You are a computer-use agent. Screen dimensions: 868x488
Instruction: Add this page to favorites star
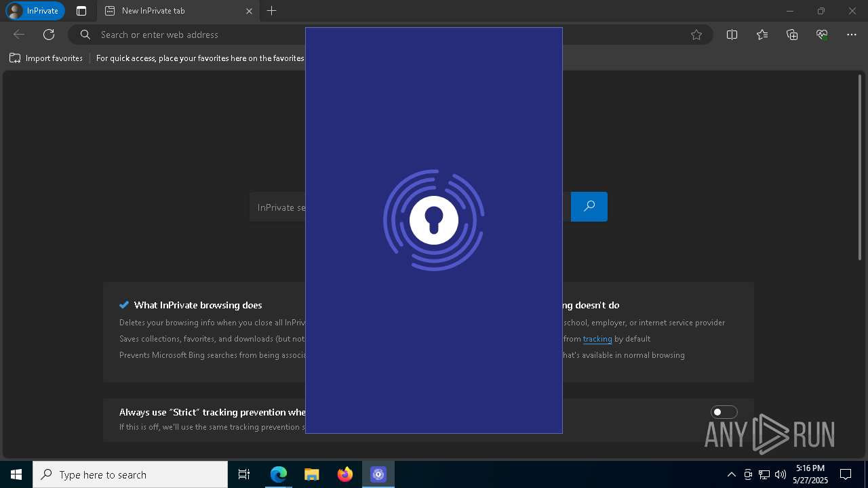[x=696, y=35]
